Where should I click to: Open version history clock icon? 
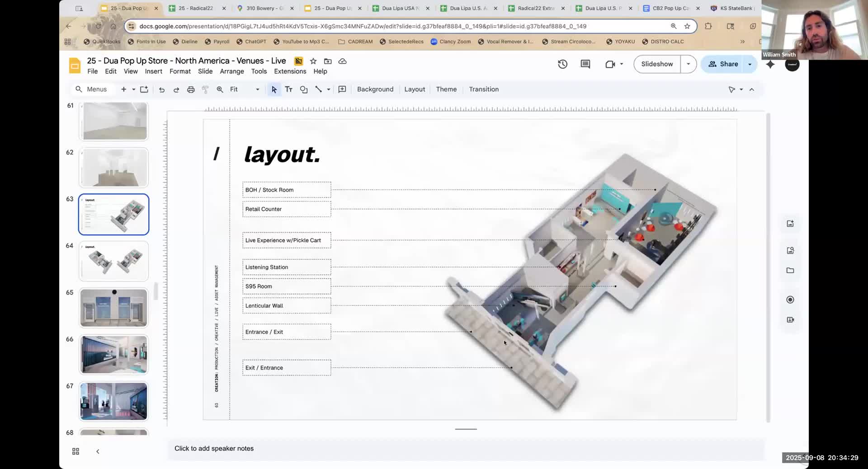(x=562, y=64)
